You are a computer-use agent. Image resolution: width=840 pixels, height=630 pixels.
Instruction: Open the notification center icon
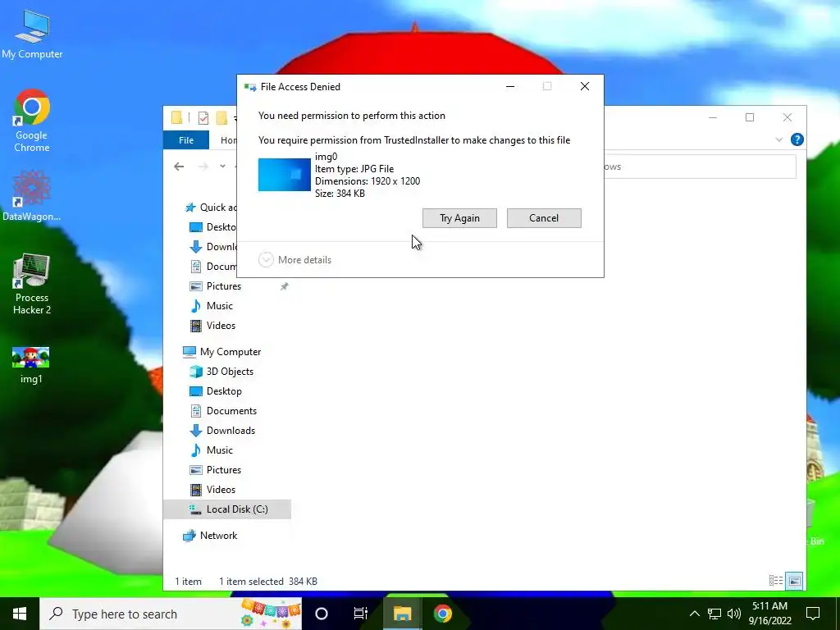(x=813, y=614)
